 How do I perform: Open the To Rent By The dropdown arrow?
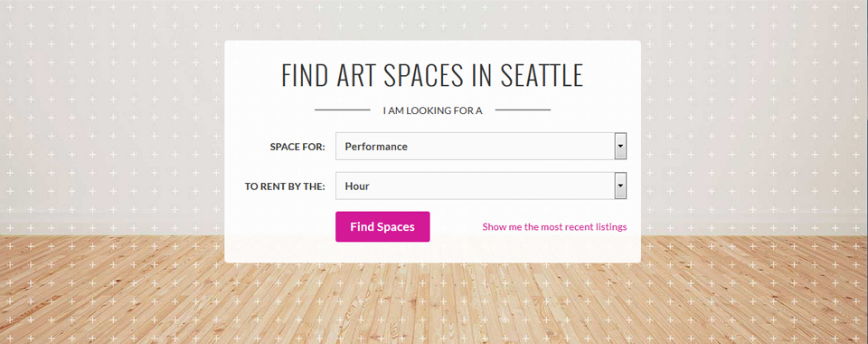[620, 186]
